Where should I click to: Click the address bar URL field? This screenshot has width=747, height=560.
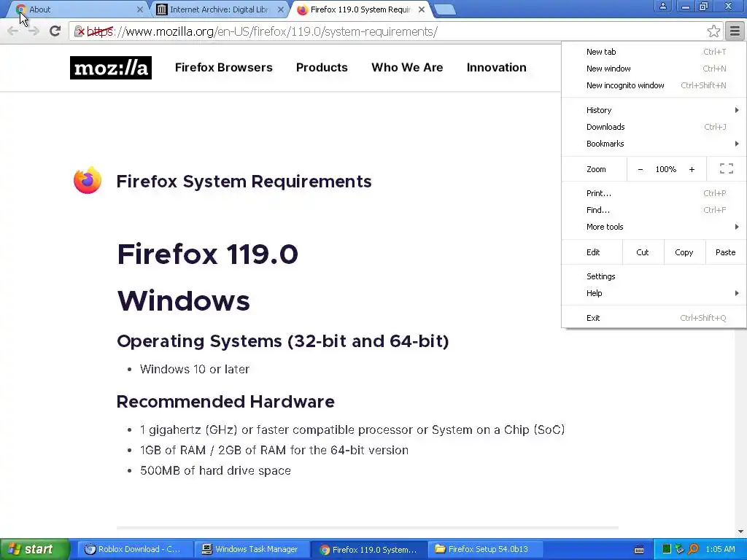coord(391,31)
